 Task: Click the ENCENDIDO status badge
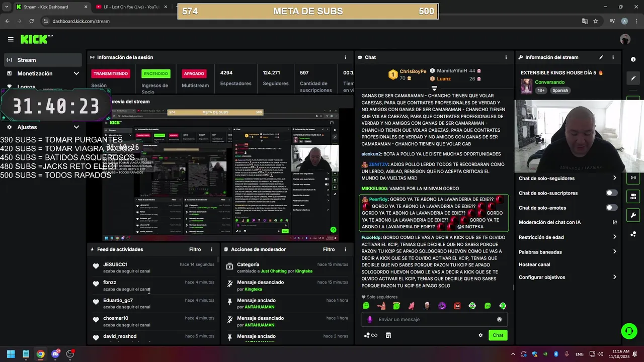click(x=156, y=73)
